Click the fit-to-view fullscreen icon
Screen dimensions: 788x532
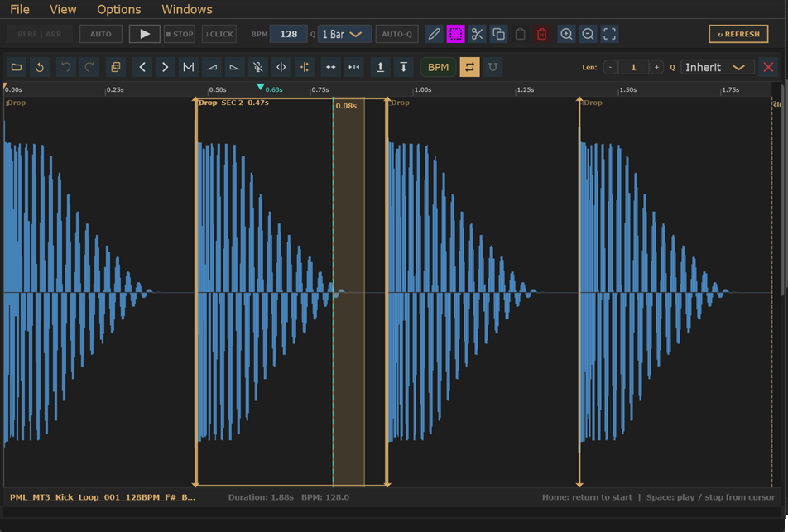(x=609, y=34)
